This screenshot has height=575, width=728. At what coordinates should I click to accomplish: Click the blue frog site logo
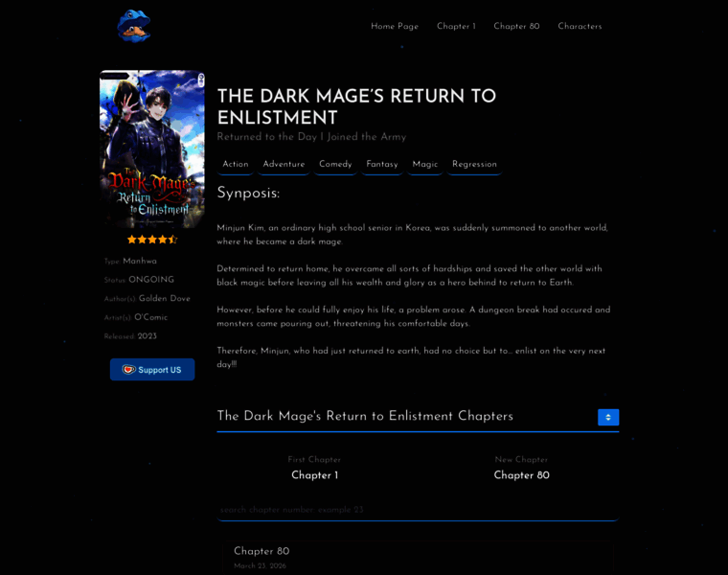point(134,26)
